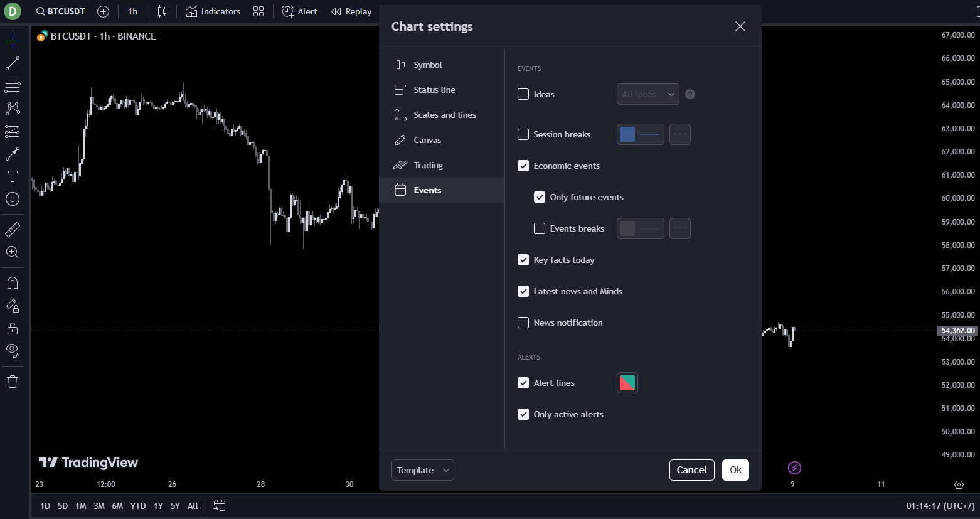Viewport: 980px width, 519px height.
Task: Expand the All ideas dropdown
Action: coord(648,94)
